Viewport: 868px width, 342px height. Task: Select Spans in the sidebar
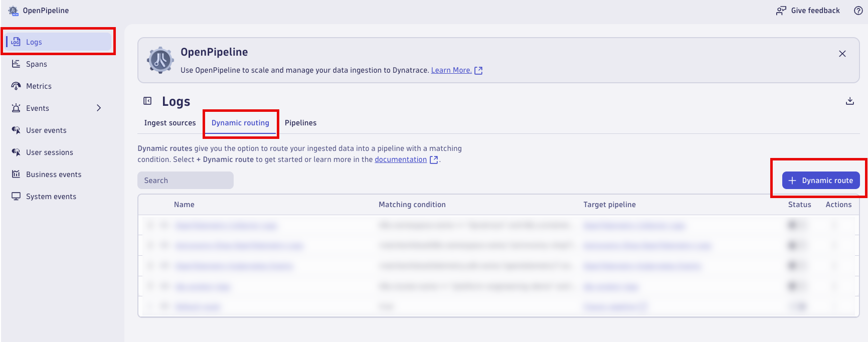pos(59,64)
